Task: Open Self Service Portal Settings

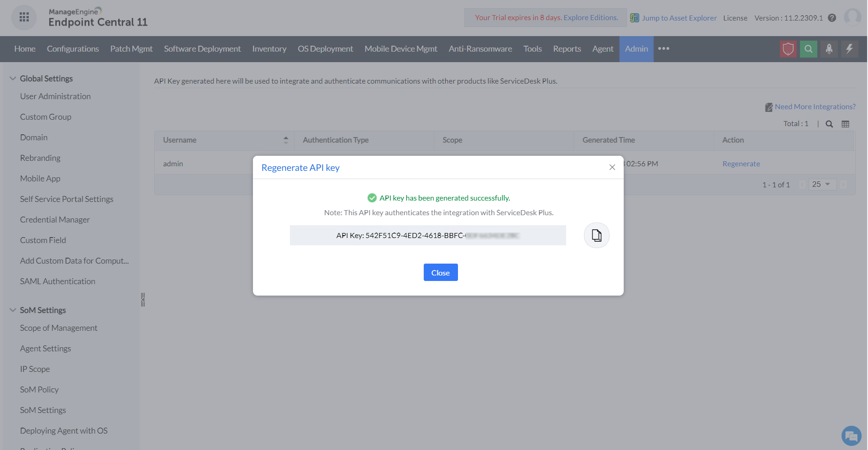Action: pyautogui.click(x=67, y=199)
